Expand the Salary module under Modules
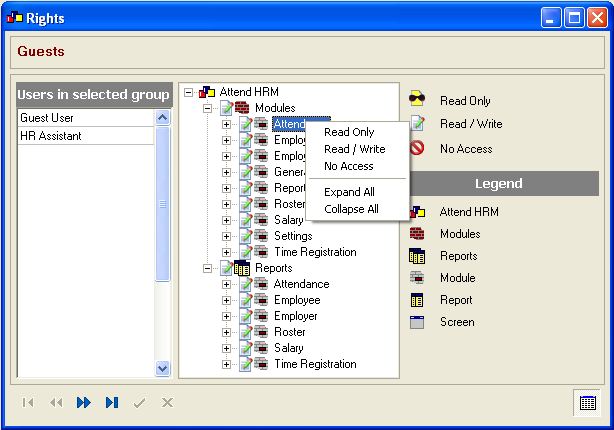This screenshot has width=614, height=430. pyautogui.click(x=226, y=220)
